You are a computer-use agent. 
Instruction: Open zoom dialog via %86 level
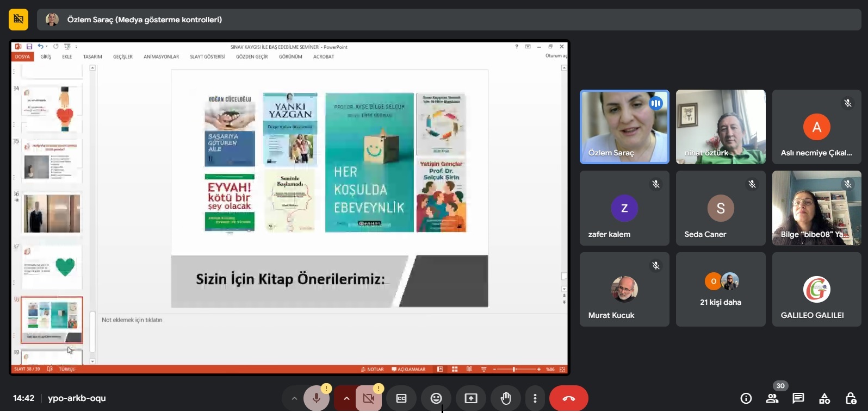point(550,370)
